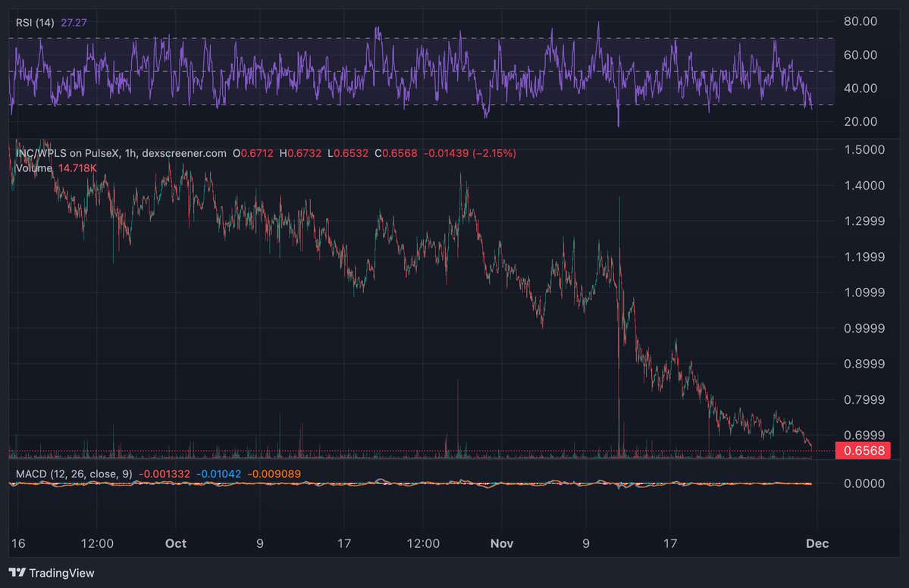
Task: Click the close price value C0.6568
Action: click(396, 153)
